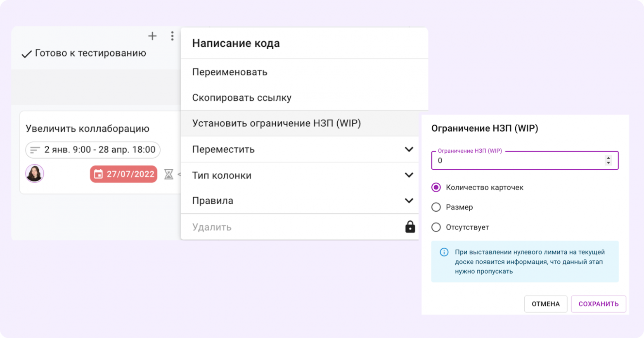Choose Переименовать from the column menu
Viewport: 644px width, 338px height.
[230, 72]
